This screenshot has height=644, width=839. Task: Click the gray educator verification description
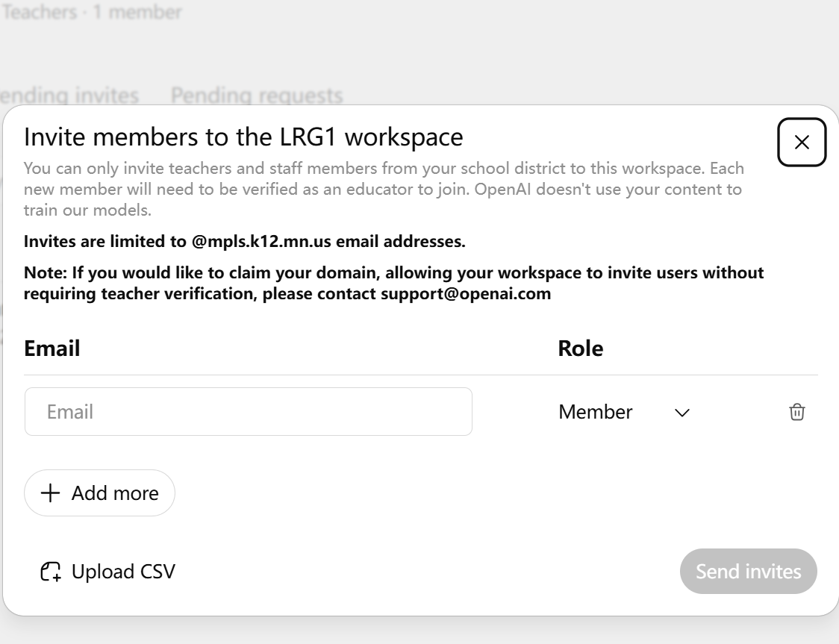click(x=384, y=190)
